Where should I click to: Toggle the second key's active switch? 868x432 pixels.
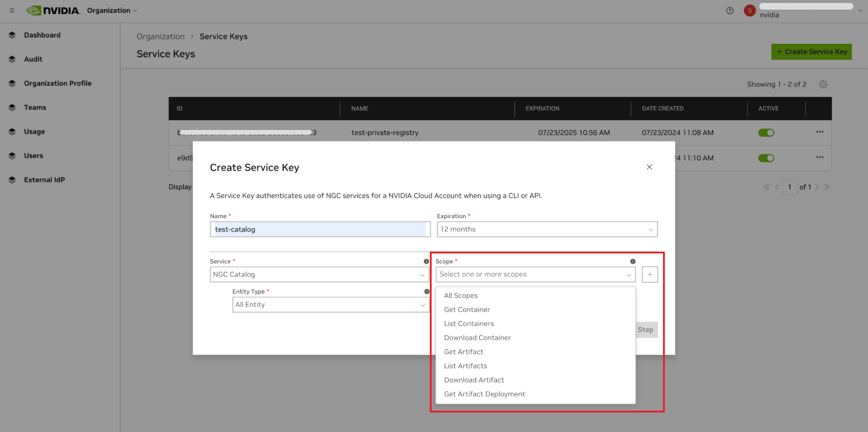766,158
